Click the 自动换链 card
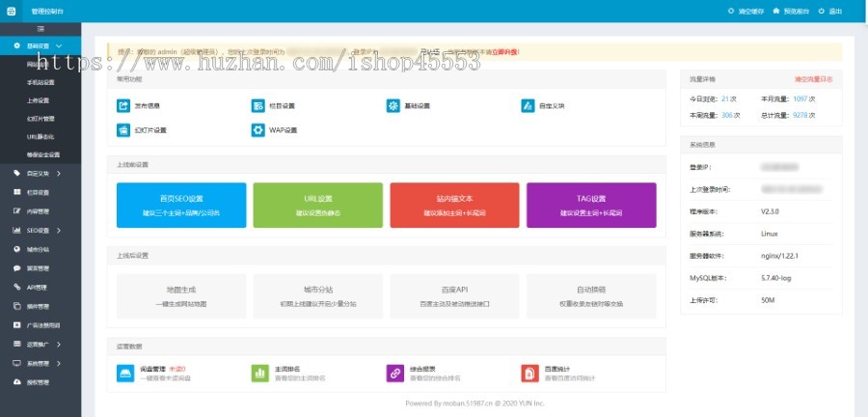This screenshot has height=417, width=868. (x=591, y=296)
